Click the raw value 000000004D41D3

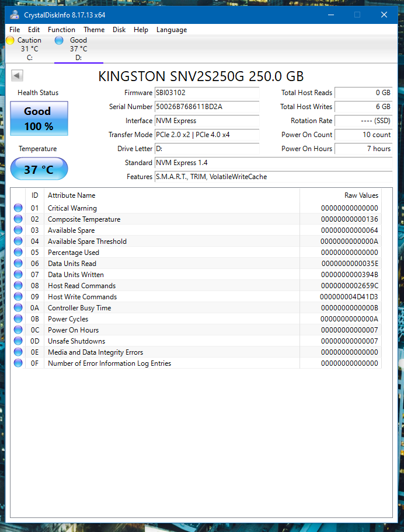pos(349,297)
